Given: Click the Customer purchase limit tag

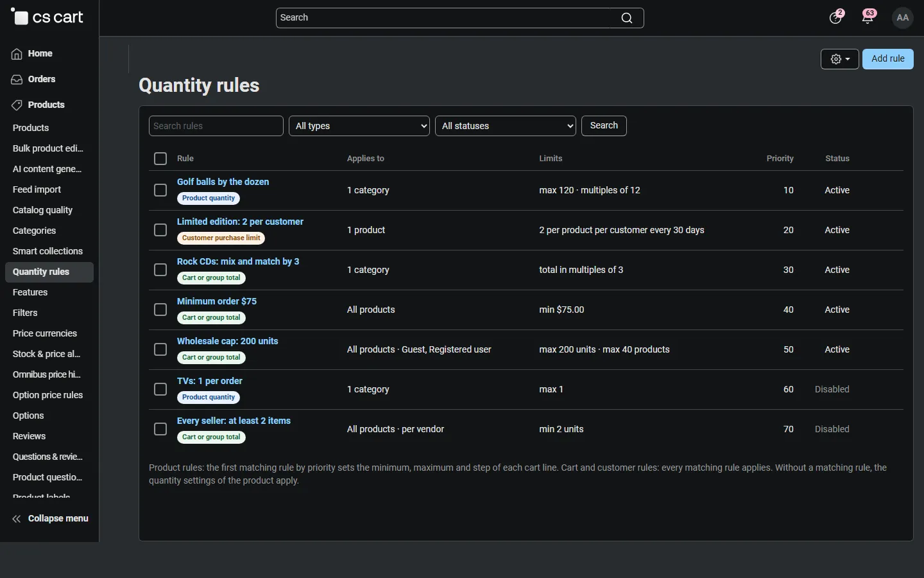Looking at the screenshot, I should tap(221, 238).
